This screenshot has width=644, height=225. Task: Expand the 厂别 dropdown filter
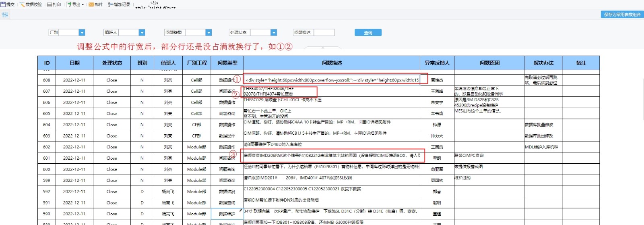point(82,33)
